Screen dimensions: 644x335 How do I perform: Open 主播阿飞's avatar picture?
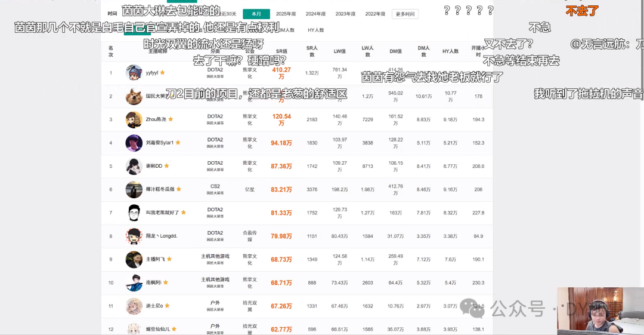(134, 259)
